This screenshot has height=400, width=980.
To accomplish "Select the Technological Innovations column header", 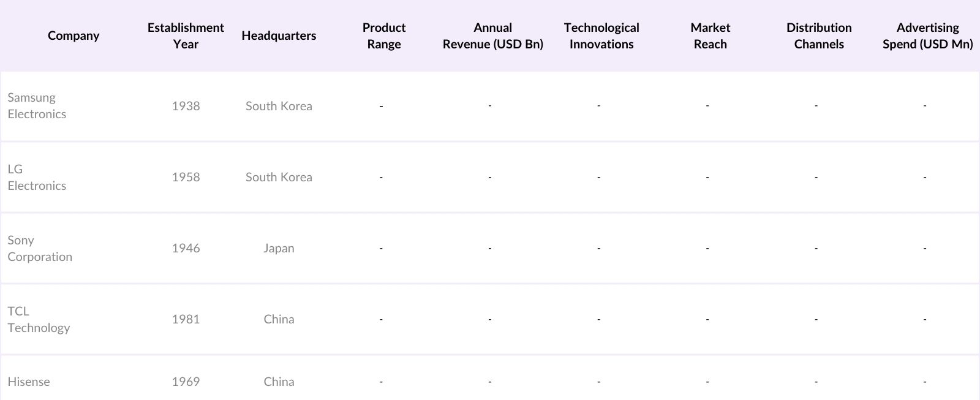I will tap(601, 36).
